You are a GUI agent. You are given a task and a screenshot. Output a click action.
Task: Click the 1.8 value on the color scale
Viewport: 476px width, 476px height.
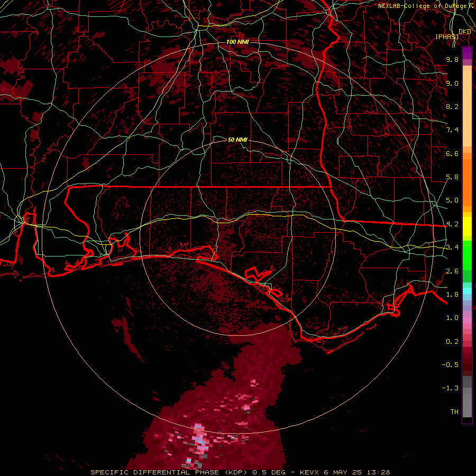(x=452, y=295)
